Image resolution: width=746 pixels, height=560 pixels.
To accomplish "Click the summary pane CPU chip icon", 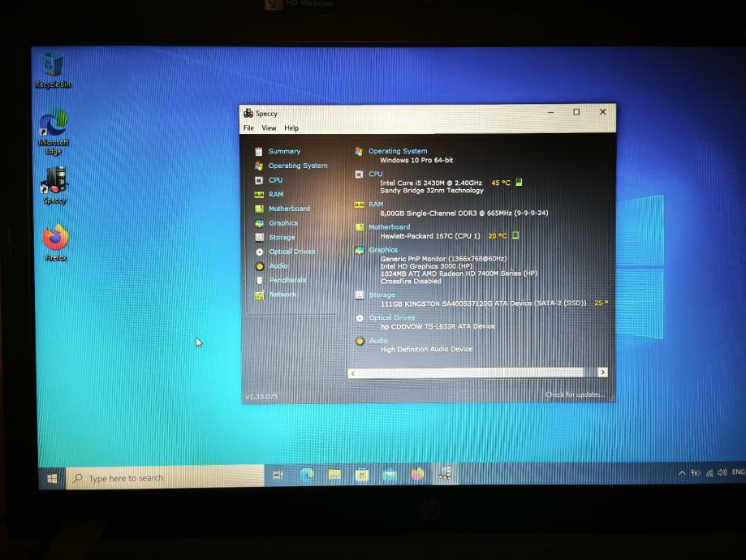I will 360,174.
